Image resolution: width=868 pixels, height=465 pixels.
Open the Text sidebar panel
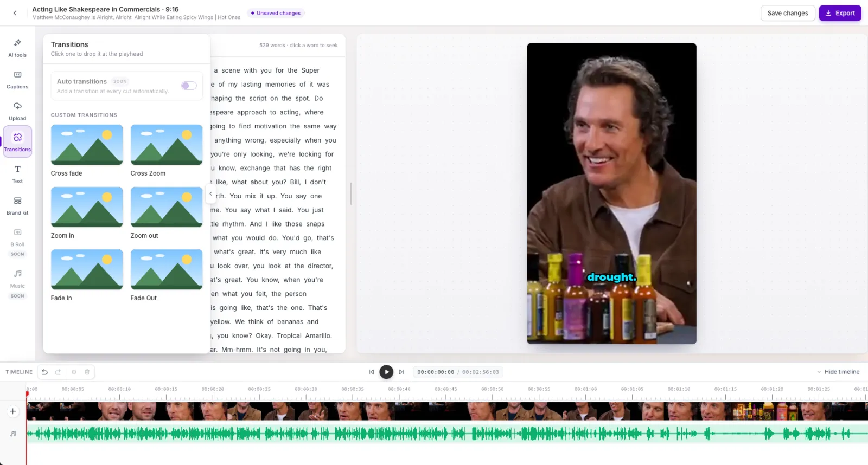point(17,174)
